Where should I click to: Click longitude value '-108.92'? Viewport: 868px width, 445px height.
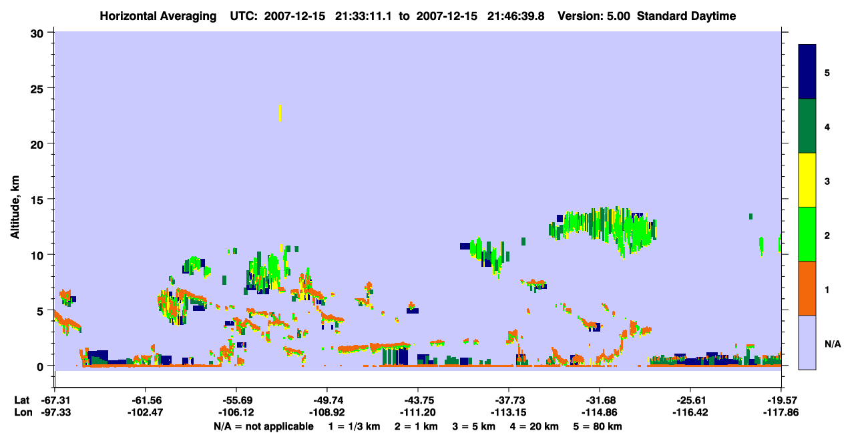tap(327, 412)
